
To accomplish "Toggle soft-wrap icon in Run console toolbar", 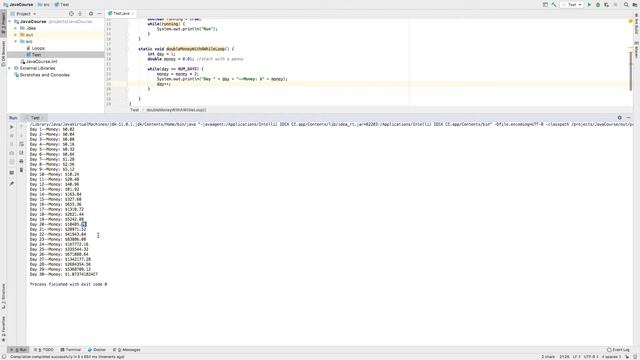I will 21,144.
